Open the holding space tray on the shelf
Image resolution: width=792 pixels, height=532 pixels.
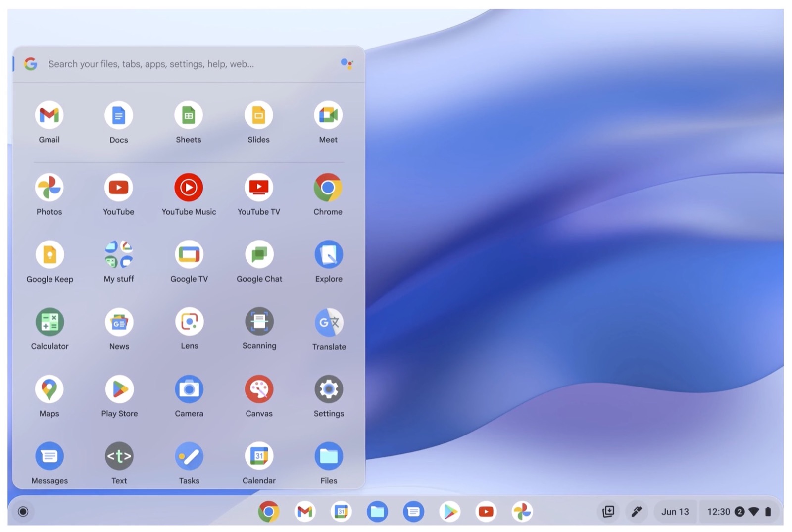608,511
